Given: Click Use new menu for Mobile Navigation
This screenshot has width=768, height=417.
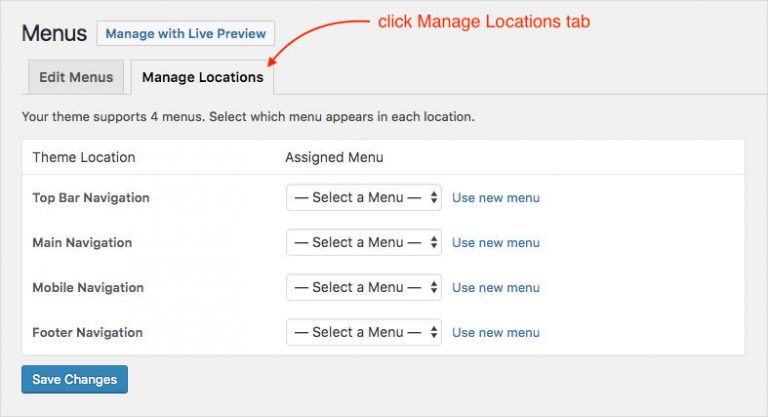Looking at the screenshot, I should 496,288.
